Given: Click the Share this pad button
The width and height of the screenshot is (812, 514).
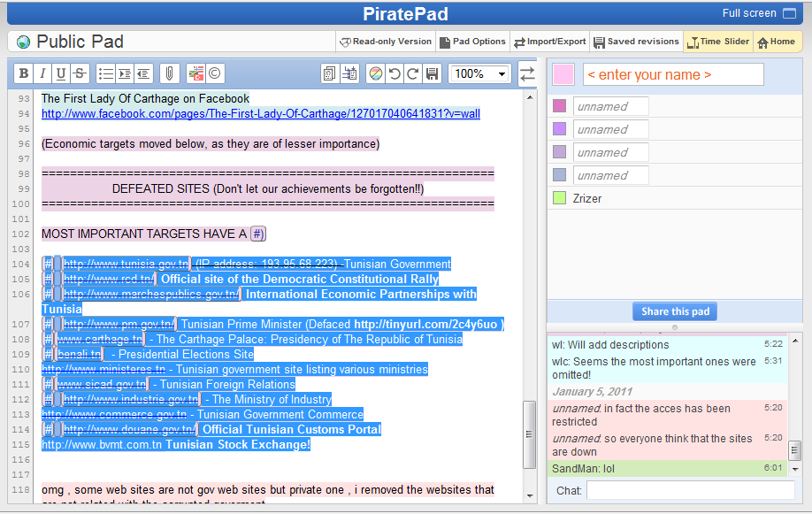Looking at the screenshot, I should coord(675,311).
